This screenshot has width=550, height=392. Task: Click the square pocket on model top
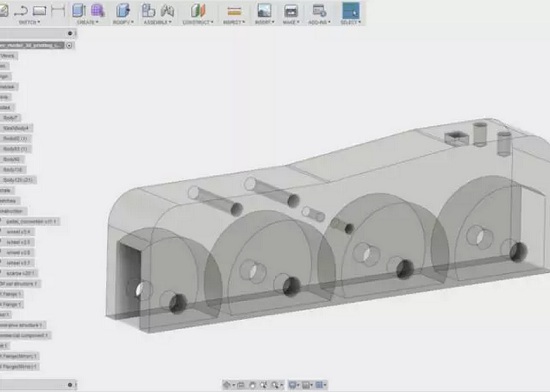(456, 138)
